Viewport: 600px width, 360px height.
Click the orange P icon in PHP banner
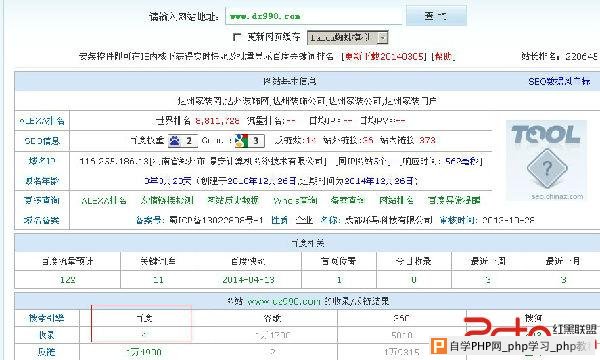[x=439, y=346]
